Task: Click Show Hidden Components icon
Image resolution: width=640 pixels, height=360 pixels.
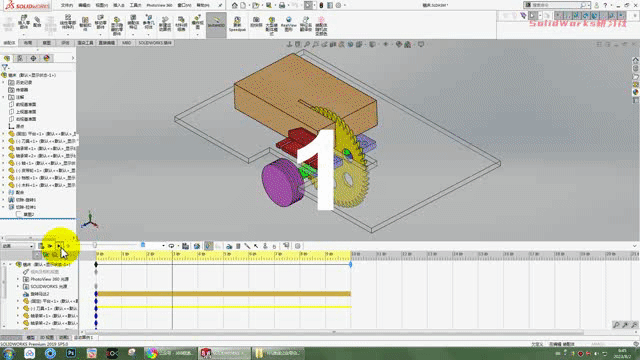Action: (x=117, y=26)
